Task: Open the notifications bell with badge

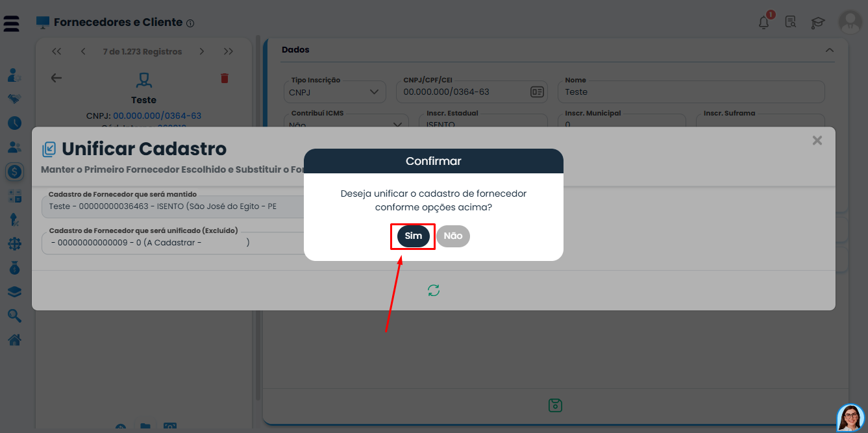Action: click(x=764, y=21)
